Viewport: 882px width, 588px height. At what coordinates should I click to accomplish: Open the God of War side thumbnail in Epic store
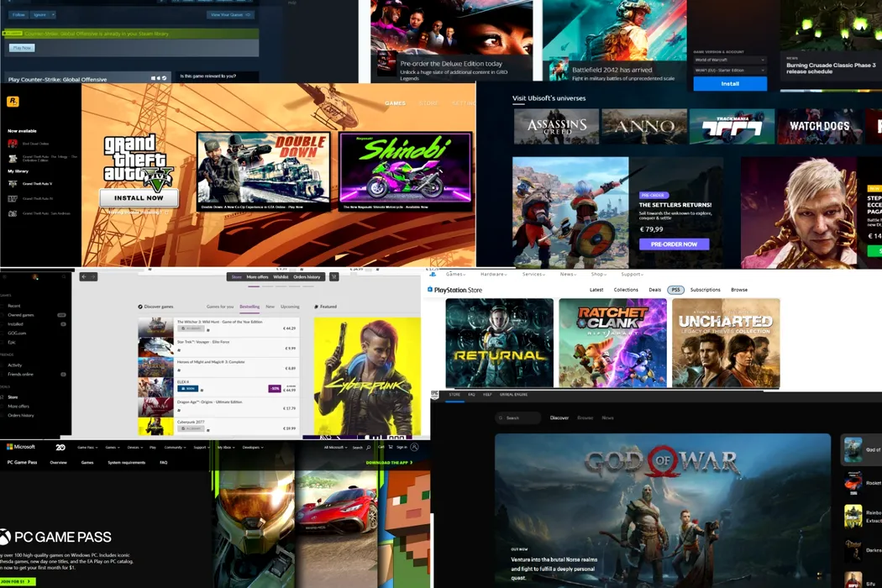tap(853, 449)
